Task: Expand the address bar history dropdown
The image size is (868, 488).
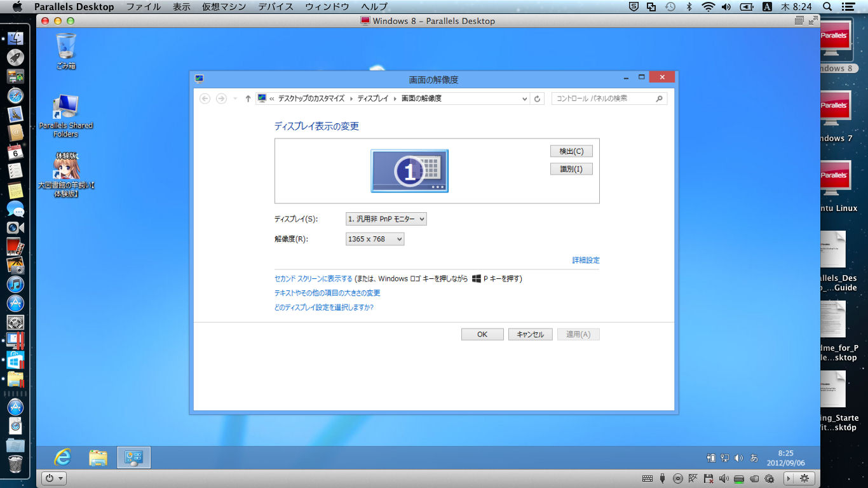Action: click(524, 98)
